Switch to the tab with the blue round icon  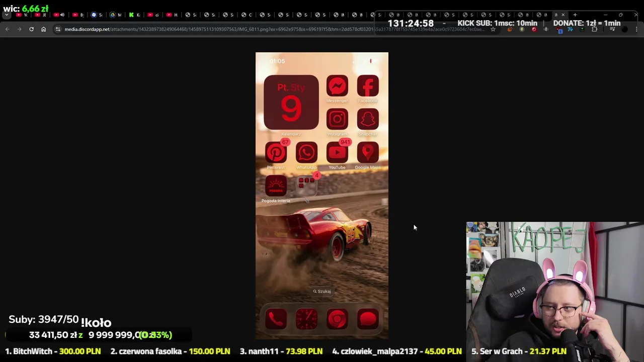[96, 15]
